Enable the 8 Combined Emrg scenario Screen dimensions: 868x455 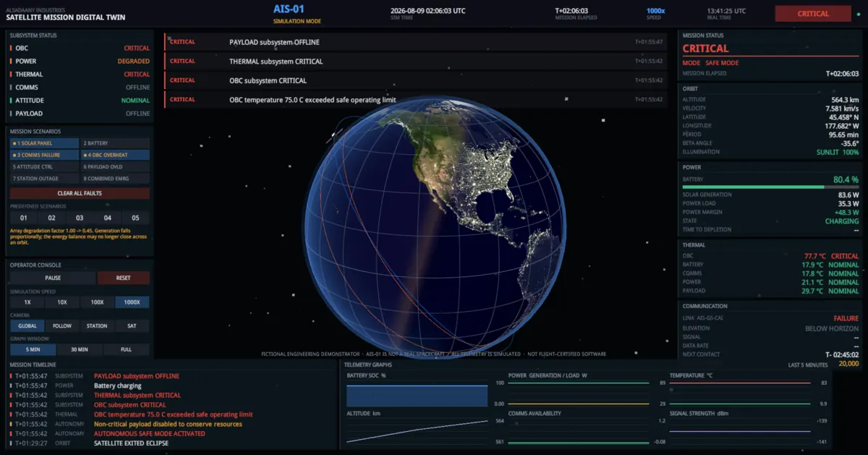coord(115,178)
